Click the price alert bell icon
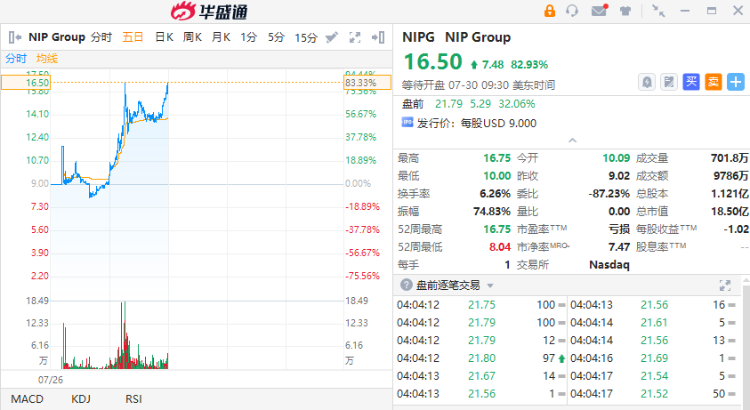The width and height of the screenshot is (750, 410). [x=647, y=81]
